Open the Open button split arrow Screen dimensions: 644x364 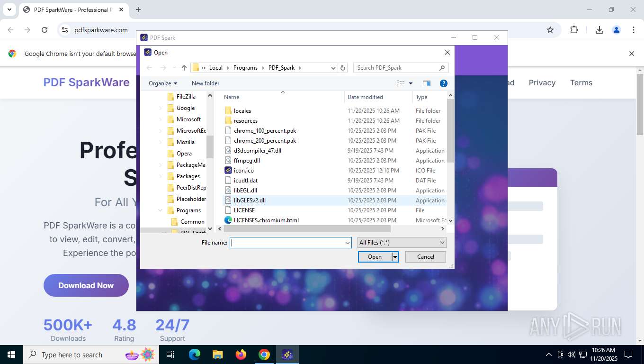click(395, 257)
